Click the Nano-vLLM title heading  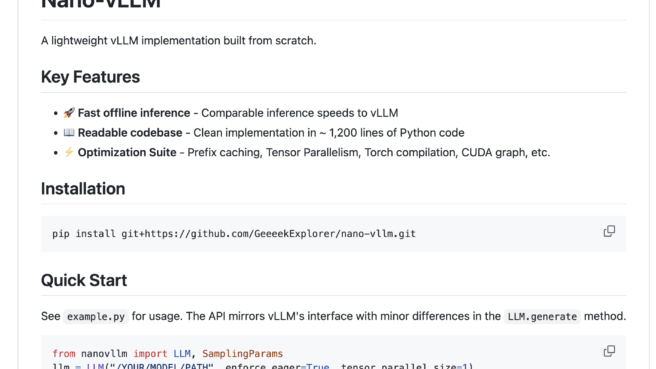pyautogui.click(x=101, y=4)
